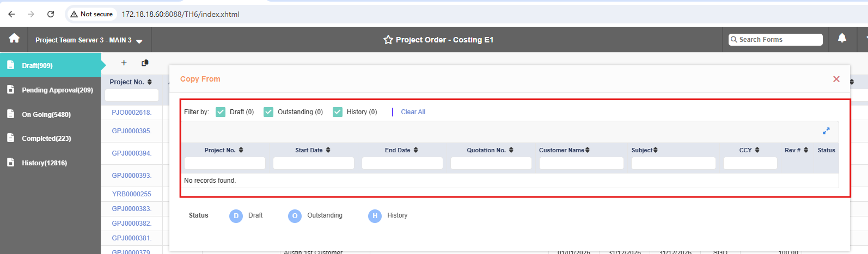Click Clear All filters link

[x=413, y=112]
